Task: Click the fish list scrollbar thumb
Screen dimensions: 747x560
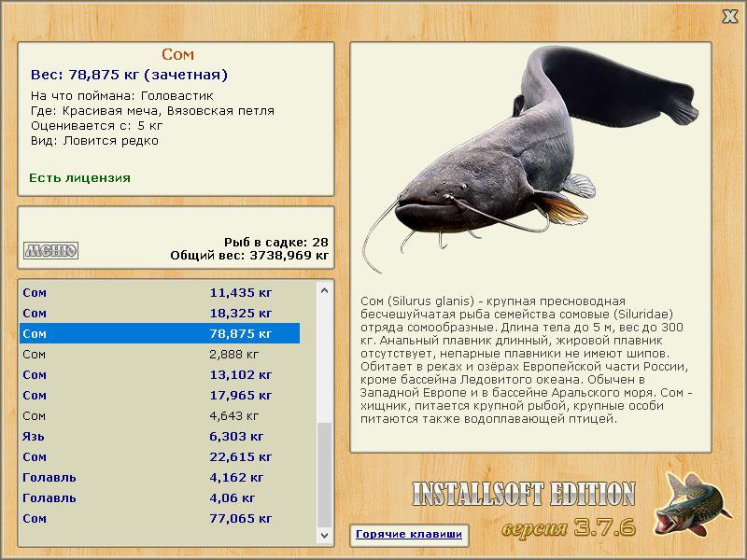Action: pyautogui.click(x=324, y=474)
